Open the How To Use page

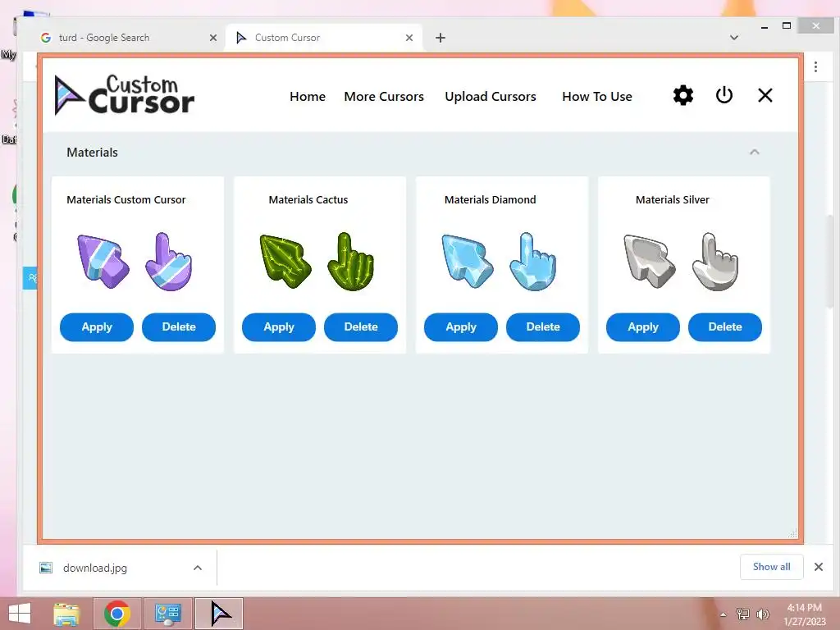coord(597,97)
